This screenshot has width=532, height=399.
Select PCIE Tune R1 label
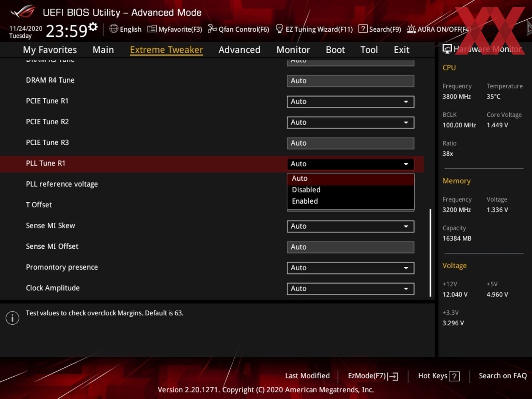[x=47, y=101]
